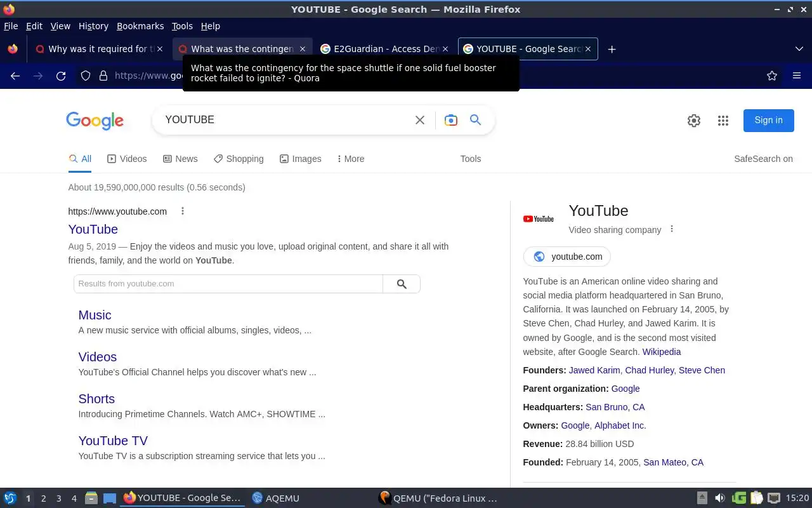Select the Videos search filter

coord(127,159)
